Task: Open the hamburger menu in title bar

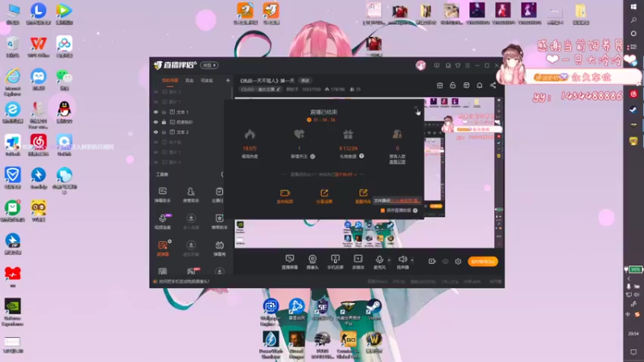Action: coord(468,65)
